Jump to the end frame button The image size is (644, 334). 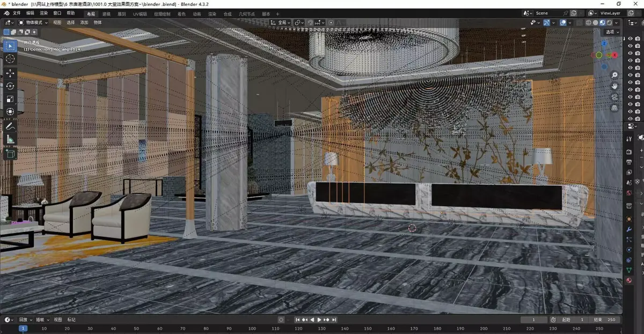[x=334, y=320]
